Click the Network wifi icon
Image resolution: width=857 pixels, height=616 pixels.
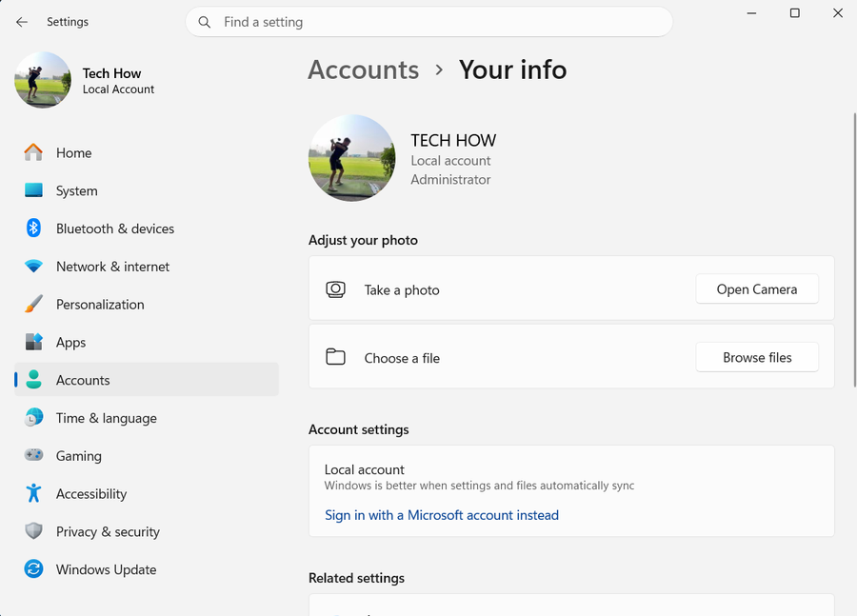click(33, 267)
